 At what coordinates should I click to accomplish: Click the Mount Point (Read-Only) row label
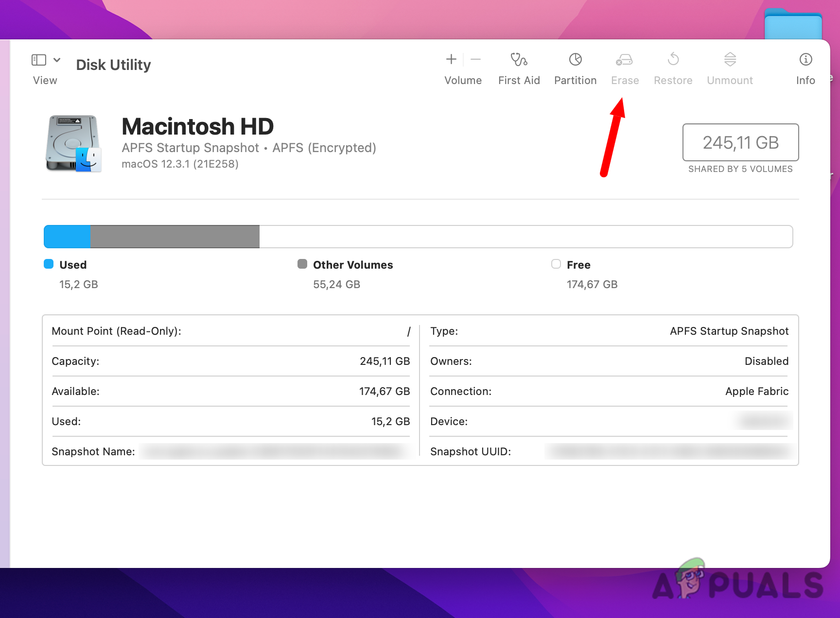click(117, 331)
